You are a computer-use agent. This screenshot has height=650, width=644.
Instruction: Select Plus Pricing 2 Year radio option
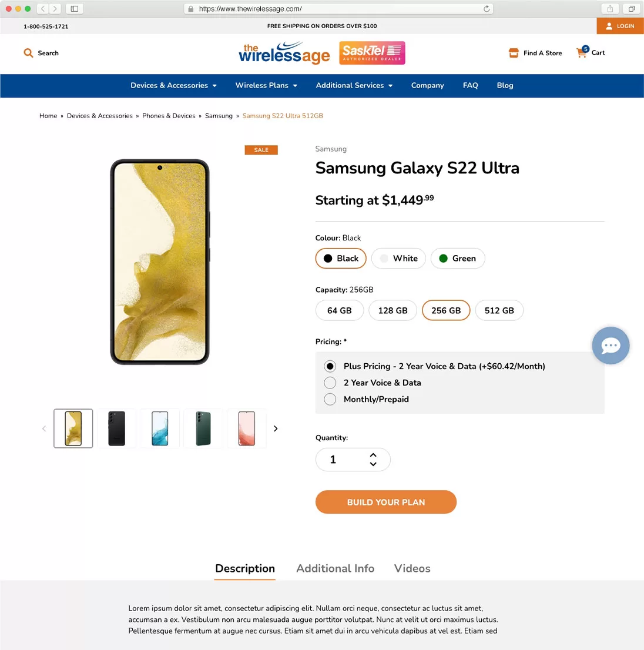[x=330, y=366]
